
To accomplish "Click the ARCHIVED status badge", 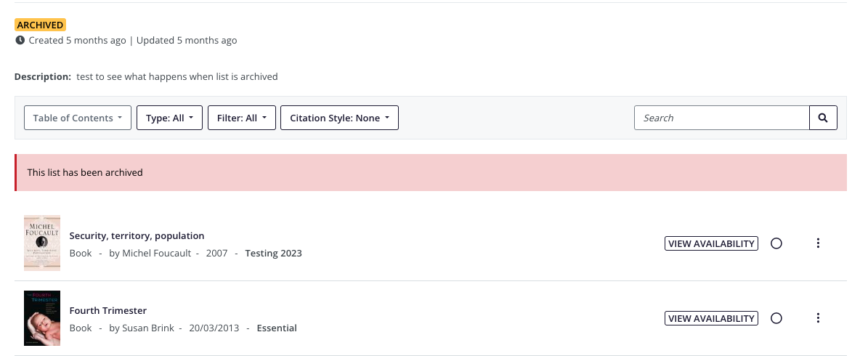I will coord(40,25).
